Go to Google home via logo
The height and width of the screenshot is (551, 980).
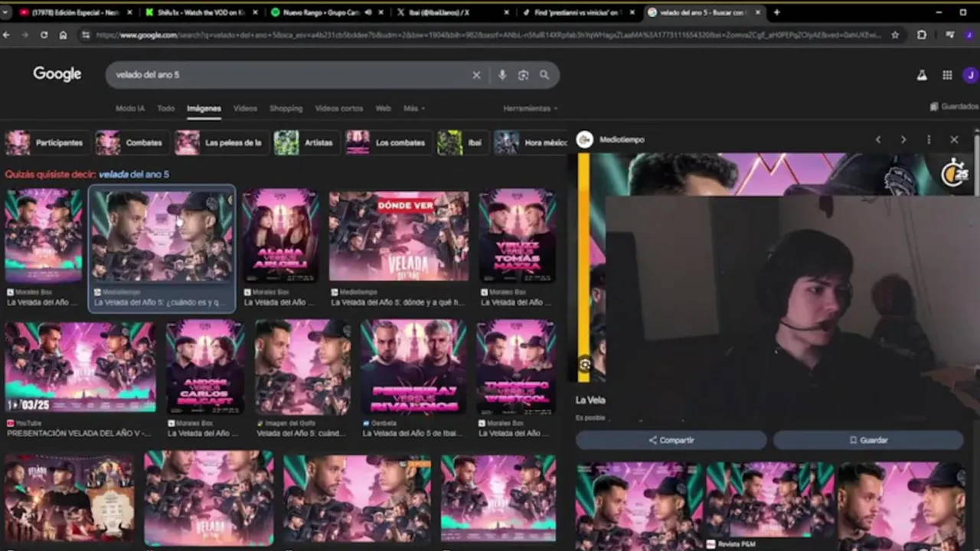coord(57,74)
